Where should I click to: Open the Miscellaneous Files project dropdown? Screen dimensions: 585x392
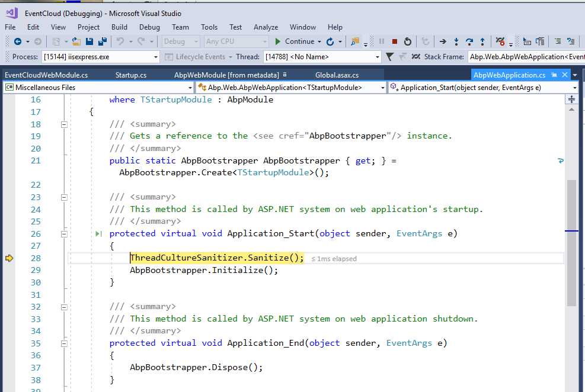point(98,88)
